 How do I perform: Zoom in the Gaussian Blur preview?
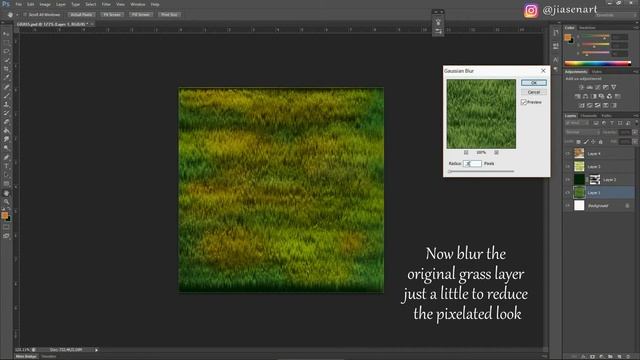coord(496,153)
